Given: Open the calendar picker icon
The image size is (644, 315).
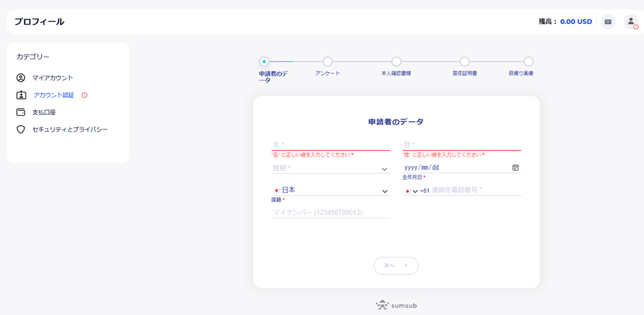Looking at the screenshot, I should point(515,167).
